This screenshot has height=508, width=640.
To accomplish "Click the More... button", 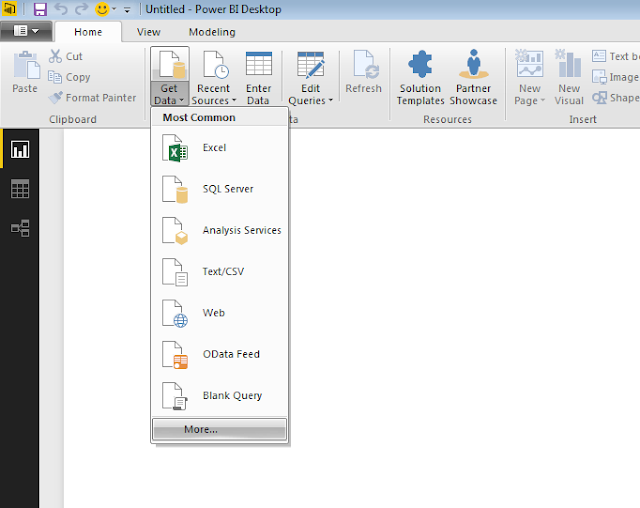I will (x=220, y=429).
